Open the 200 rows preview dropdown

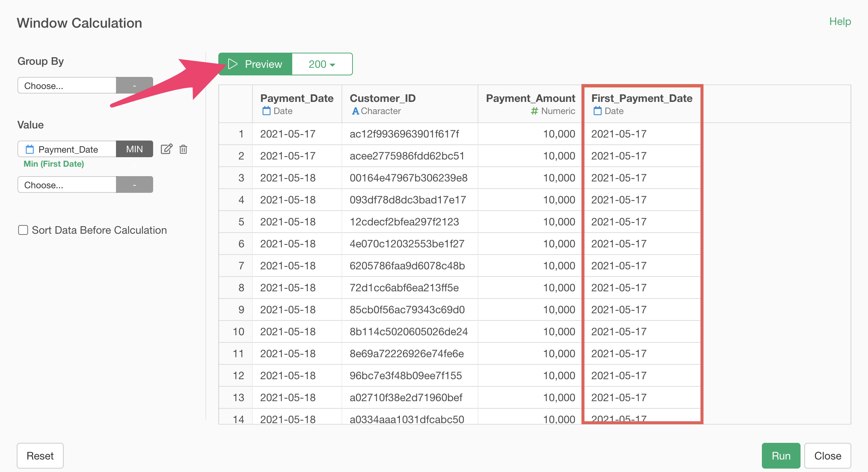pos(322,64)
